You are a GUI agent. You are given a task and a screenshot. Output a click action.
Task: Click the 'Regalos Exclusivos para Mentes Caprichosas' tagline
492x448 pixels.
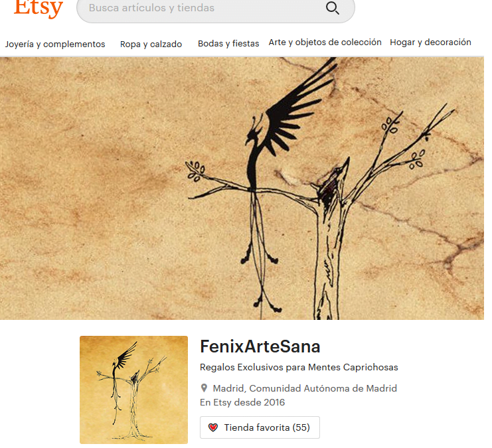coord(299,367)
